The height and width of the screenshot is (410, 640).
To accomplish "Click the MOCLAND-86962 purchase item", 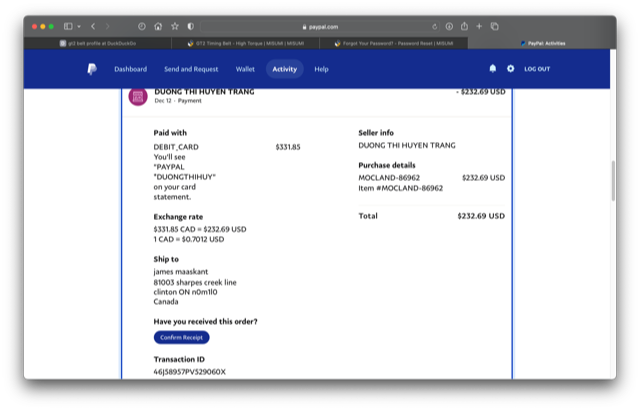I will 389,177.
